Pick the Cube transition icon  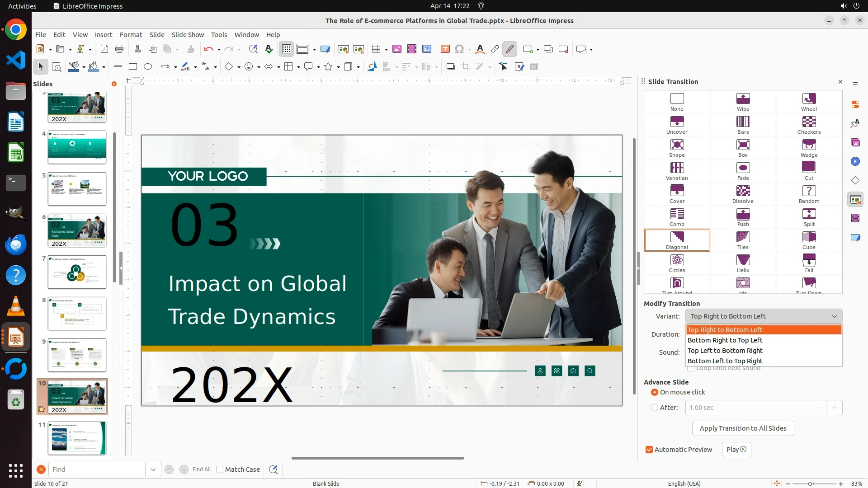coord(809,237)
